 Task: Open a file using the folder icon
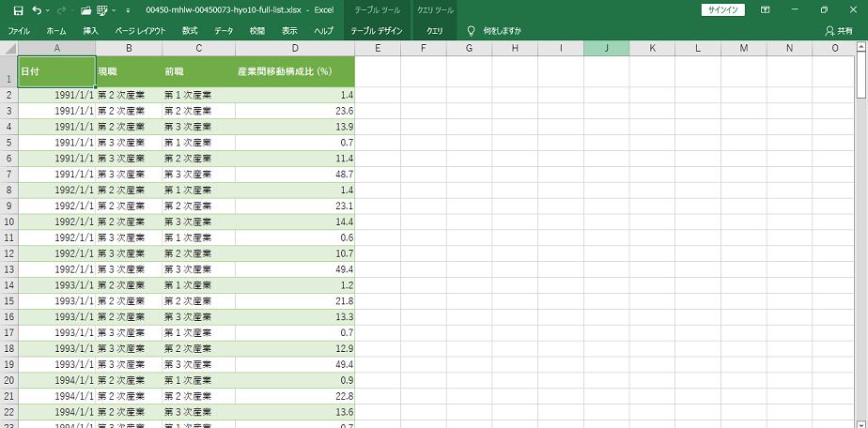85,10
